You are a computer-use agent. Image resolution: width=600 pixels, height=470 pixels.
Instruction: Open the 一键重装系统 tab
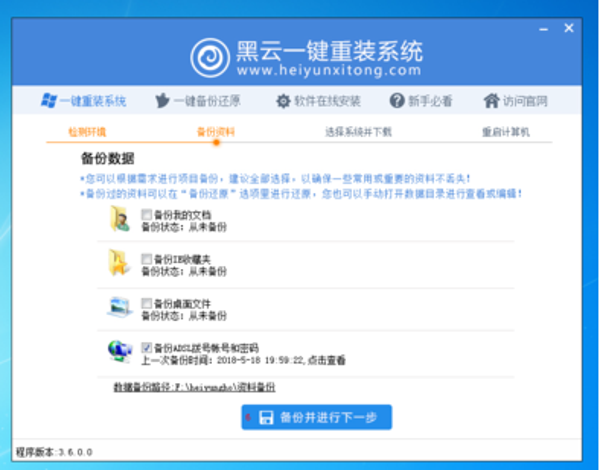pyautogui.click(x=83, y=101)
